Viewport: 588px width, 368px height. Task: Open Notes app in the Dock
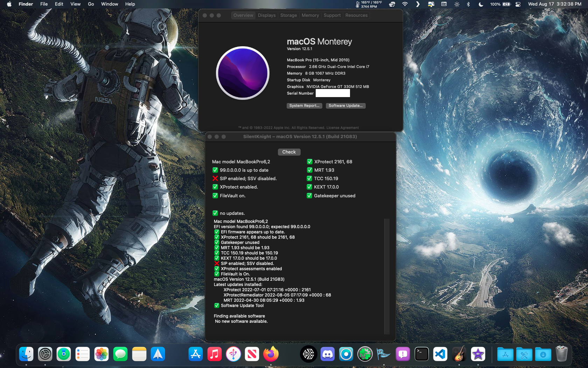tap(139, 354)
